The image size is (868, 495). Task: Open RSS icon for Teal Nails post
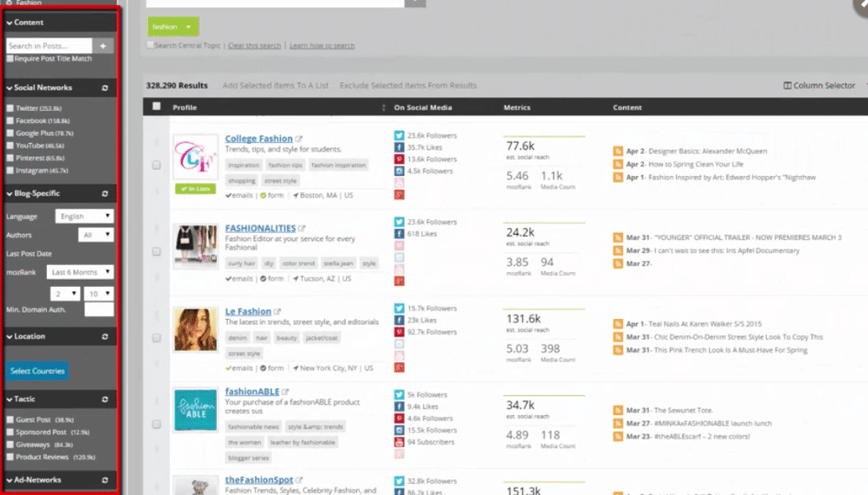[x=618, y=324]
